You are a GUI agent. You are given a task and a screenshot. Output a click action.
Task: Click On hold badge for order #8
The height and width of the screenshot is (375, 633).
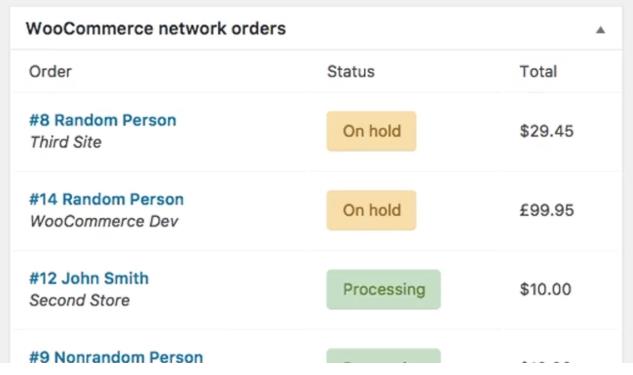point(371,131)
